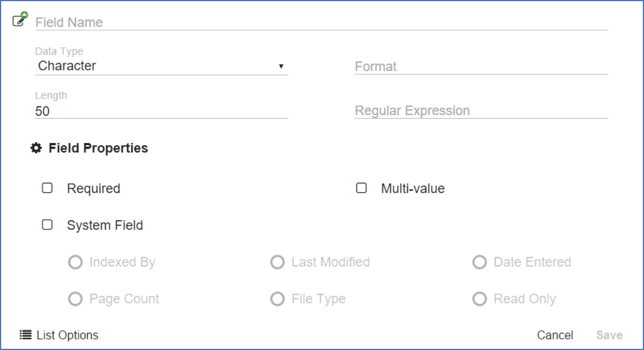Screen dimensions: 644x350
Task: Select the Indexed By radio button
Action: tap(75, 262)
